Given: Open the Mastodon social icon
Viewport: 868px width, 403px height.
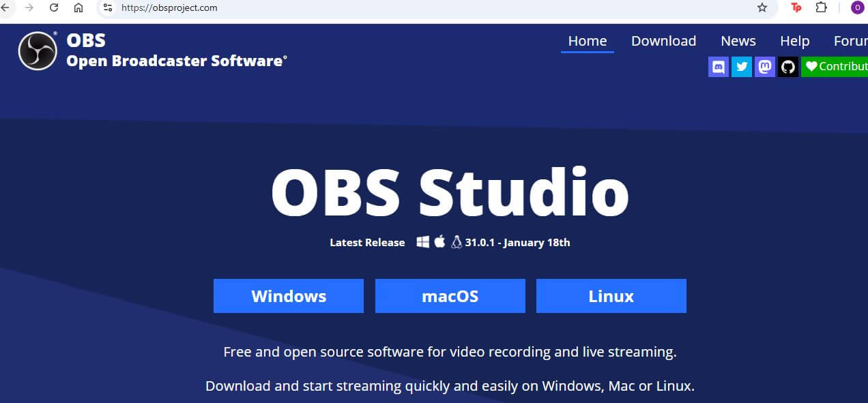Looking at the screenshot, I should [x=765, y=66].
